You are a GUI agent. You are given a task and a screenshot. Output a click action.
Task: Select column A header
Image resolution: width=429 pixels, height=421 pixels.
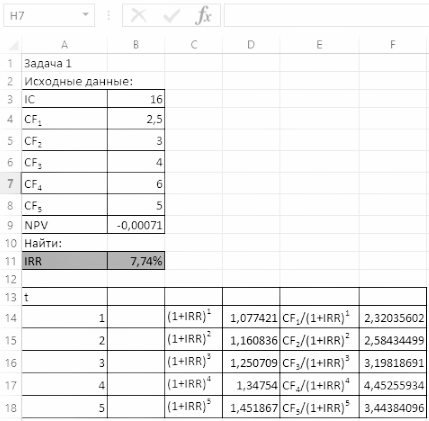point(65,45)
